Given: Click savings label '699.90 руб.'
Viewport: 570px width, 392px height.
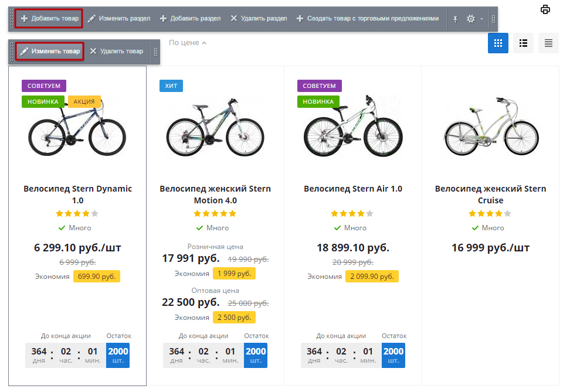Looking at the screenshot, I should click(97, 277).
